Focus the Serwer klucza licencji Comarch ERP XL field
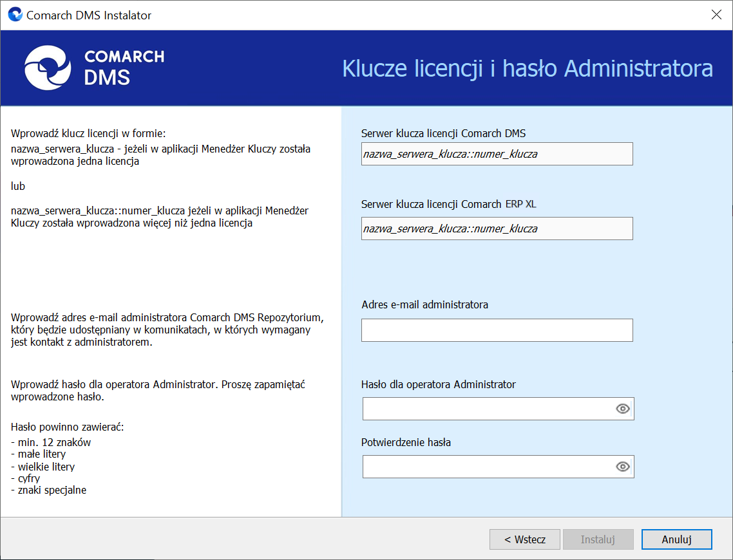Image resolution: width=733 pixels, height=560 pixels. point(497,229)
